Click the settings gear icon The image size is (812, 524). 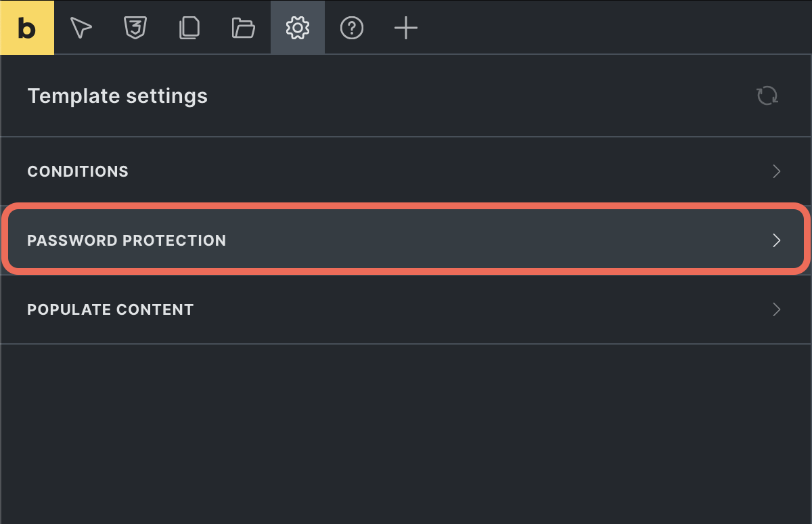pyautogui.click(x=298, y=28)
